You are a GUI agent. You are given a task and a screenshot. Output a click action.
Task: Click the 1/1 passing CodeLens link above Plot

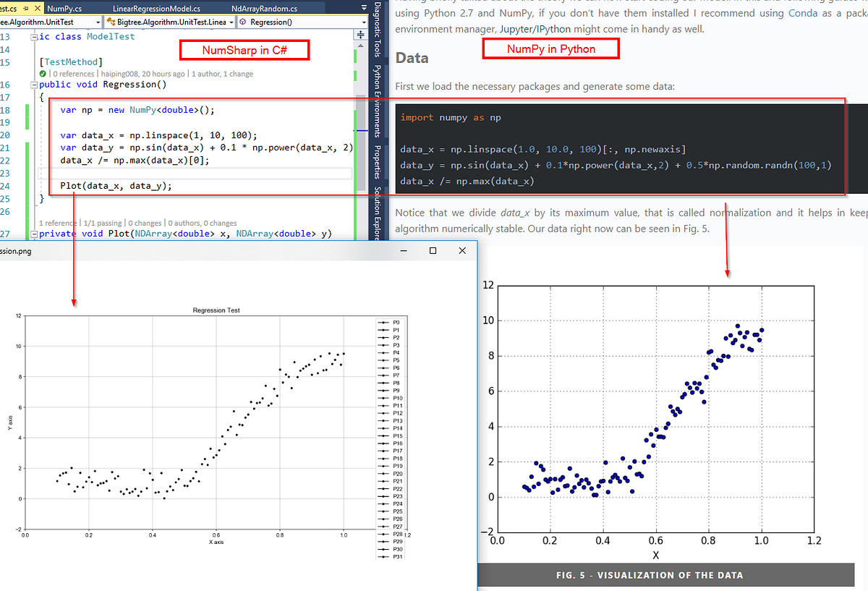tap(102, 223)
